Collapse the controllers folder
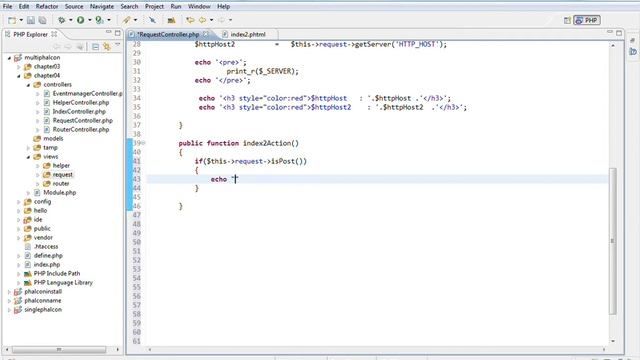The height and width of the screenshot is (360, 640). (x=28, y=85)
